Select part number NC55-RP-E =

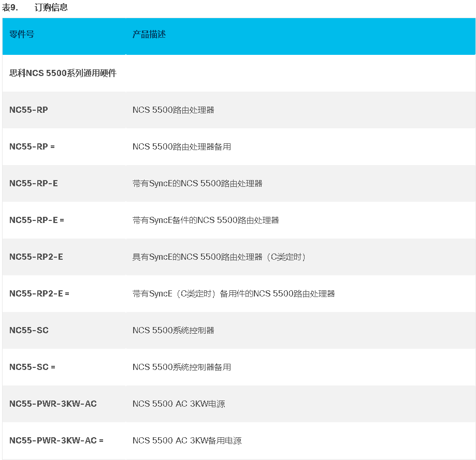click(36, 220)
